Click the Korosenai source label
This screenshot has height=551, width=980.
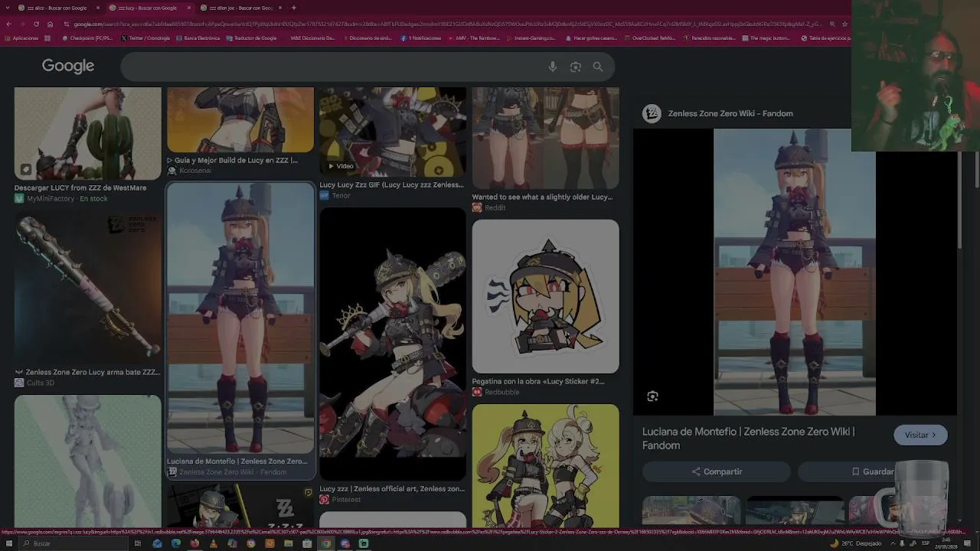[x=195, y=171]
